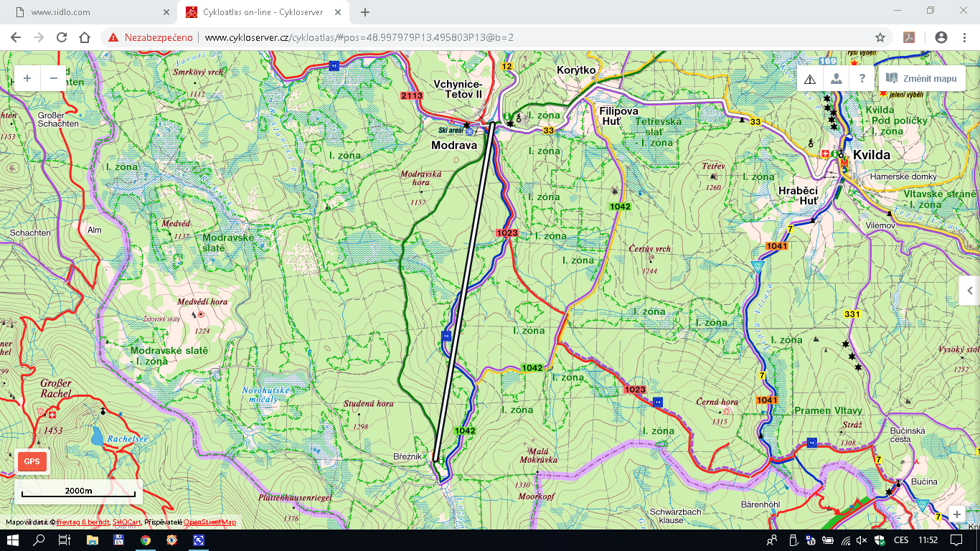Bookmark this page with the star icon
This screenshot has height=551, width=980.
pyautogui.click(x=880, y=37)
